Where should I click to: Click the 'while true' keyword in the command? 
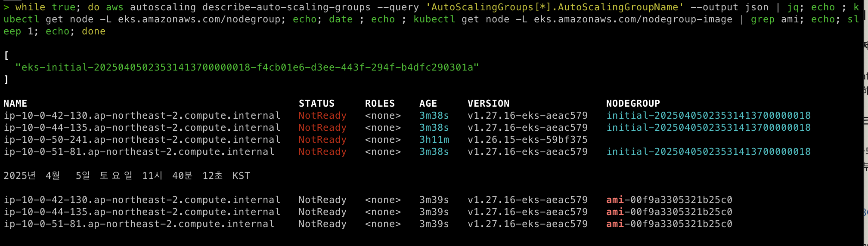45,7
